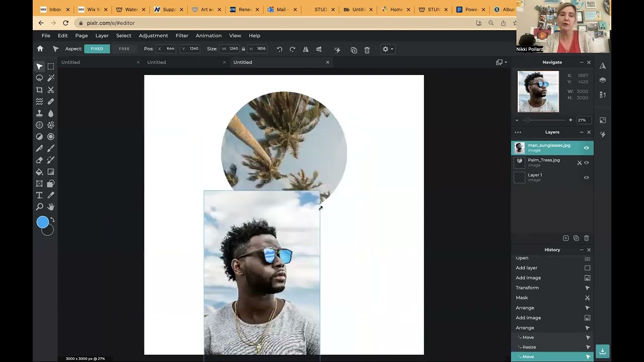This screenshot has width=644, height=362.
Task: Click the X position input field
Action: coord(167,49)
